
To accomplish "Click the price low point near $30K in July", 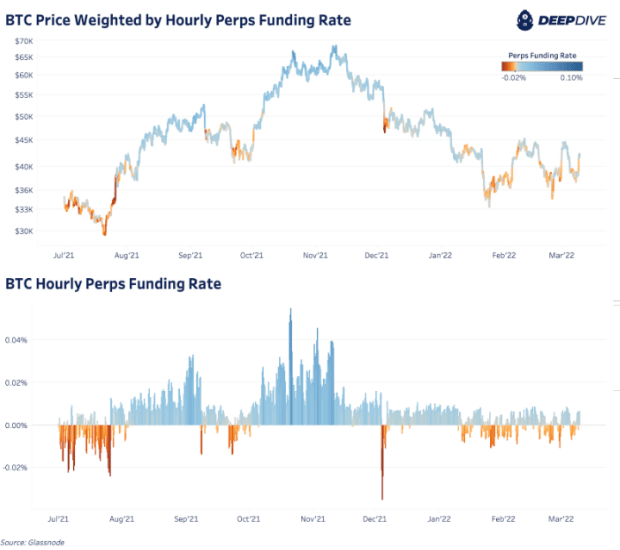I will click(105, 233).
